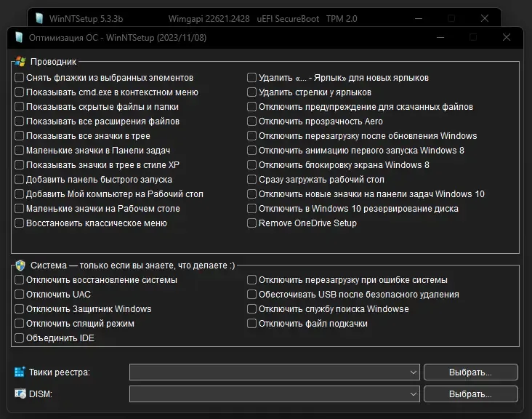Click Выбрать... button for DISM

click(x=471, y=394)
